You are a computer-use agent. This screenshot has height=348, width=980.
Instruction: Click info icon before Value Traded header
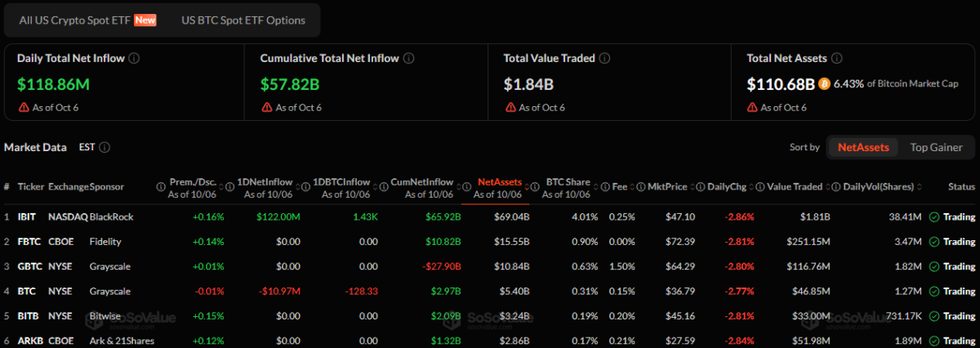coord(759,187)
